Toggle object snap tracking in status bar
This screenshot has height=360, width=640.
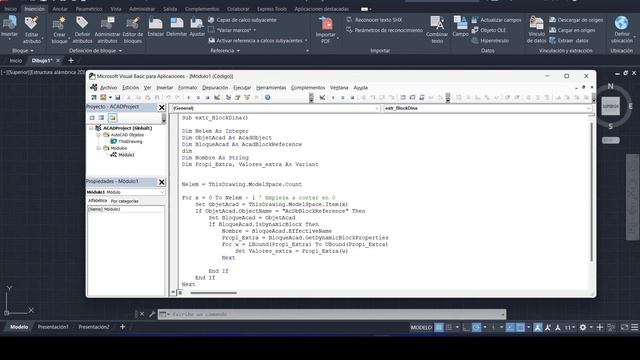(x=510, y=327)
